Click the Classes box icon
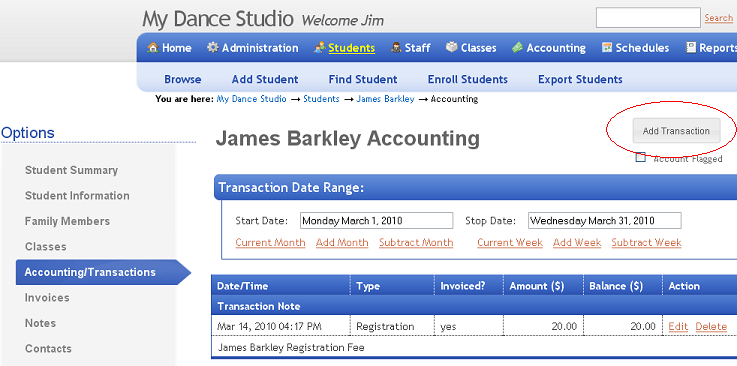Screen dimensions: 737x366 click(x=452, y=47)
